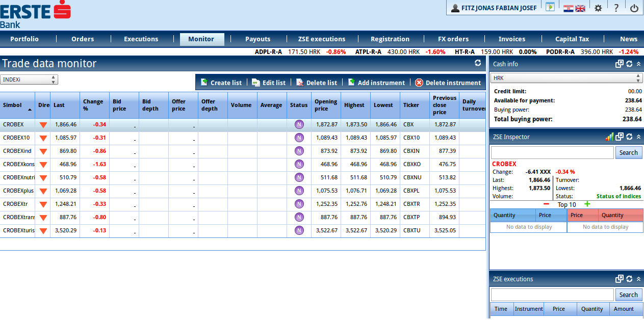Switch language to Croatian via flag
The width and height of the screenshot is (644, 320).
568,8
